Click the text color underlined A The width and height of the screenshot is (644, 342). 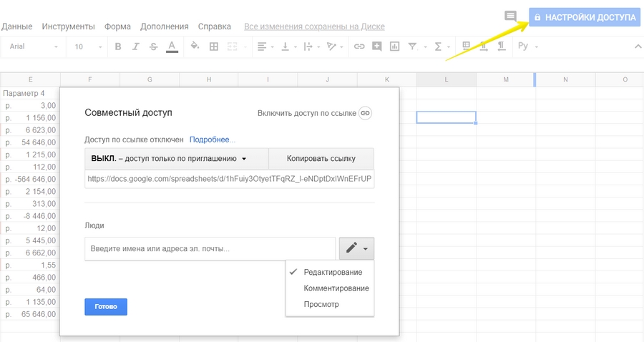pos(172,47)
